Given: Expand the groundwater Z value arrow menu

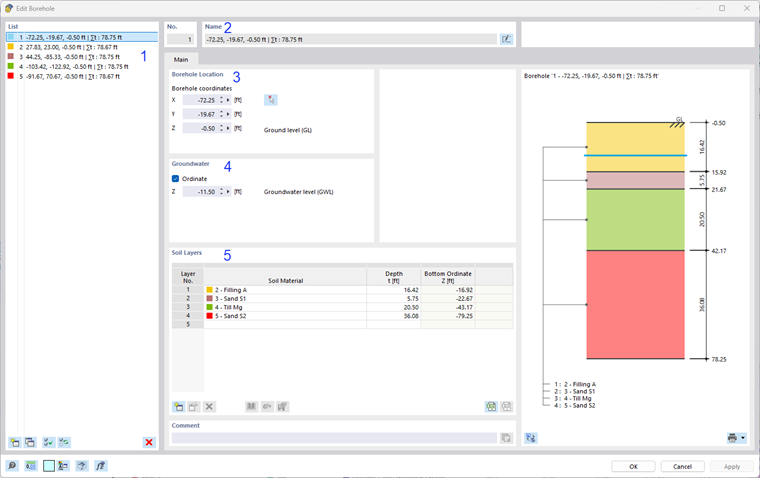Looking at the screenshot, I should click(x=228, y=192).
